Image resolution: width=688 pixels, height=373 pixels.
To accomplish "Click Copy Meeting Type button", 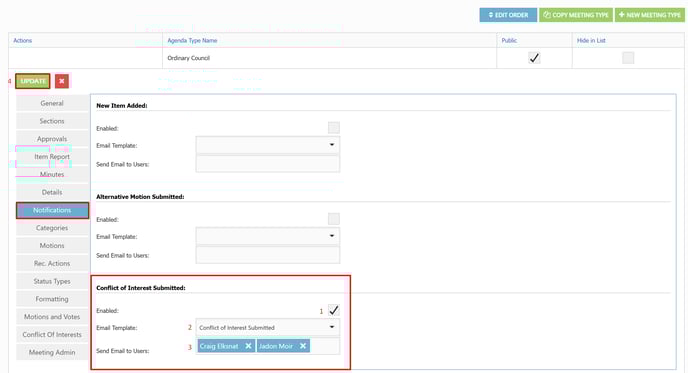I will coord(576,15).
